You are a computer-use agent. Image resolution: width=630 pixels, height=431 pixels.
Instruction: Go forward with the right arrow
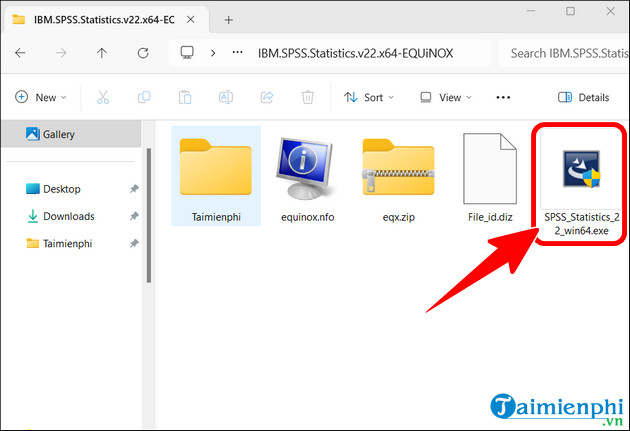(61, 53)
